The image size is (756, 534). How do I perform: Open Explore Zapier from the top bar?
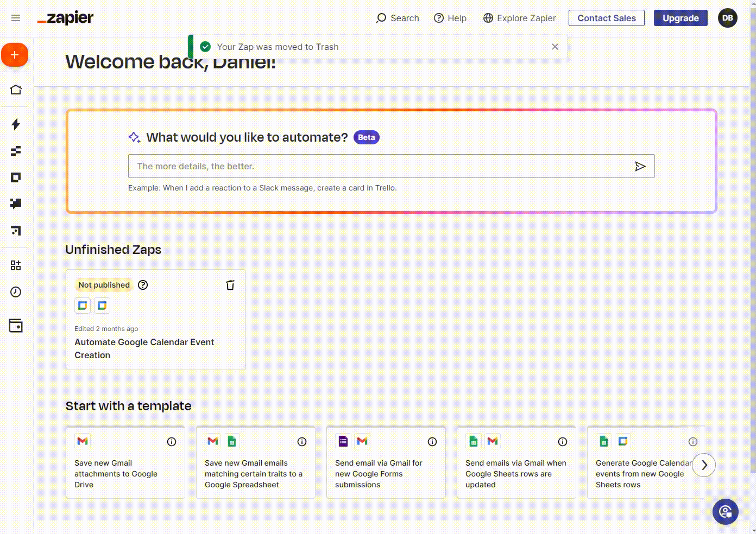(x=519, y=18)
